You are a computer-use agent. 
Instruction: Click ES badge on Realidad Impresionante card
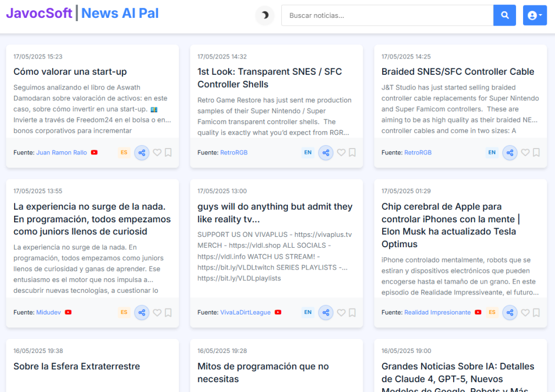click(492, 312)
